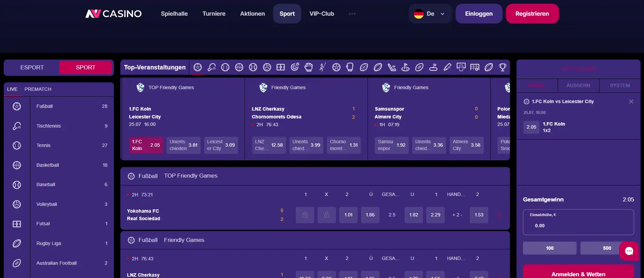Switch bet slip to SYSTEM tab
The width and height of the screenshot is (644, 278).
point(620,85)
